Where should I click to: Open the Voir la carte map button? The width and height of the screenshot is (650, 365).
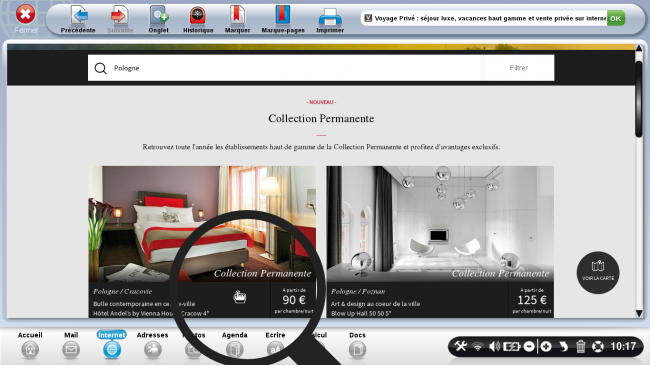coord(598,273)
